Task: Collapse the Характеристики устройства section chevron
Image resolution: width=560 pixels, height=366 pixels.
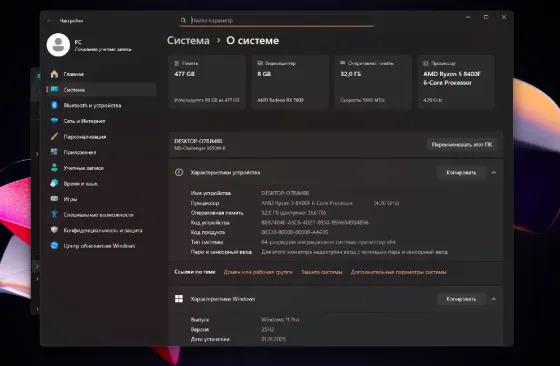Action: (494, 172)
